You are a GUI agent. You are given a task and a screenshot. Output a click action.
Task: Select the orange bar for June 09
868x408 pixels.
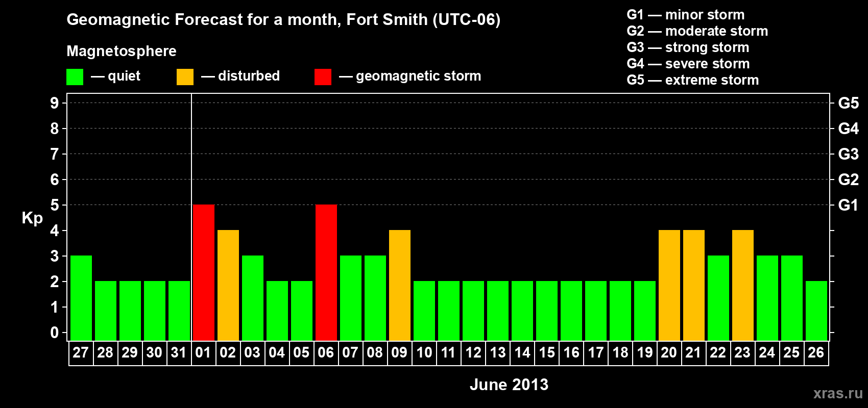[400, 285]
